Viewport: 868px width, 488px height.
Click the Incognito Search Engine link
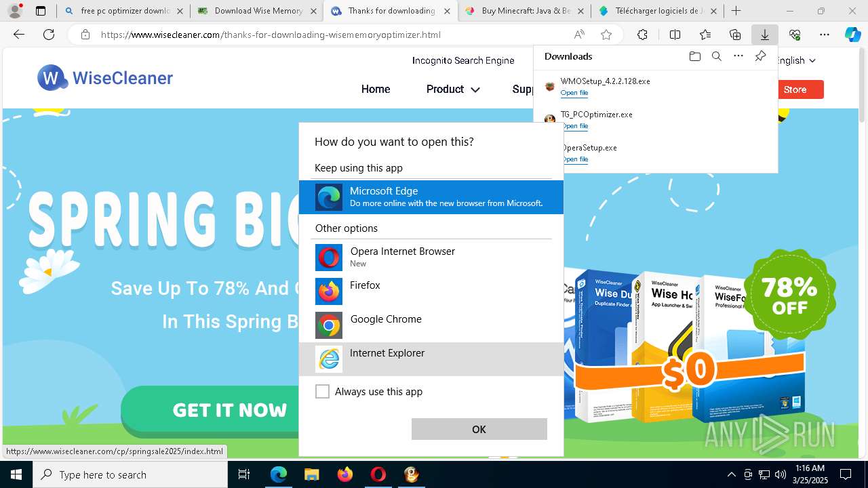[x=463, y=60]
